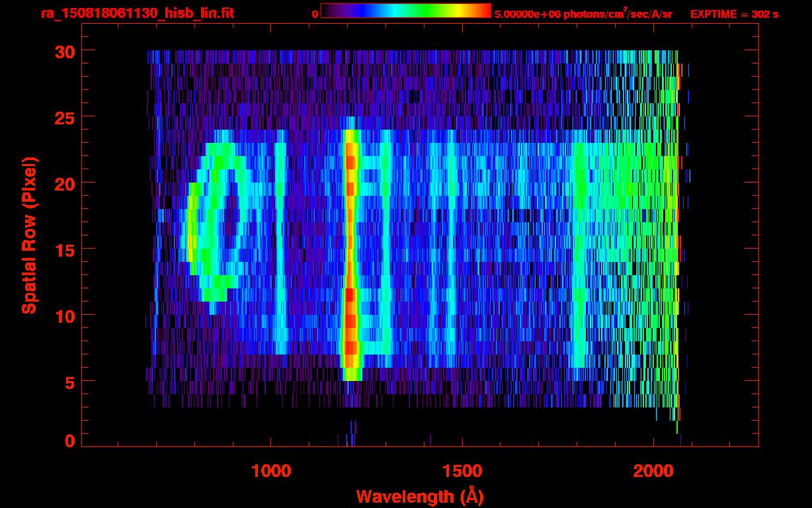Image resolution: width=812 pixels, height=508 pixels.
Task: Click the y-axis tick label 30
Action: [64, 51]
